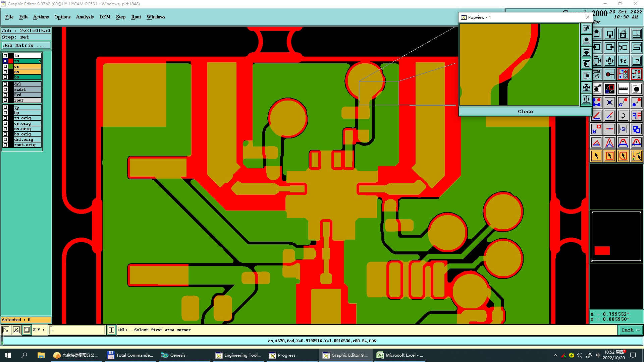
Task: Open the Inch units dropdown
Action: pos(630,330)
